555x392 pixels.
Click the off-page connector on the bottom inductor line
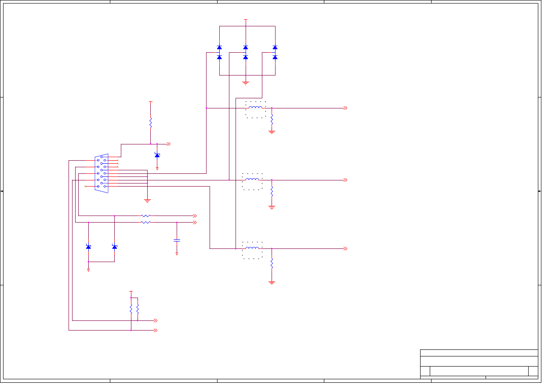[345, 248]
